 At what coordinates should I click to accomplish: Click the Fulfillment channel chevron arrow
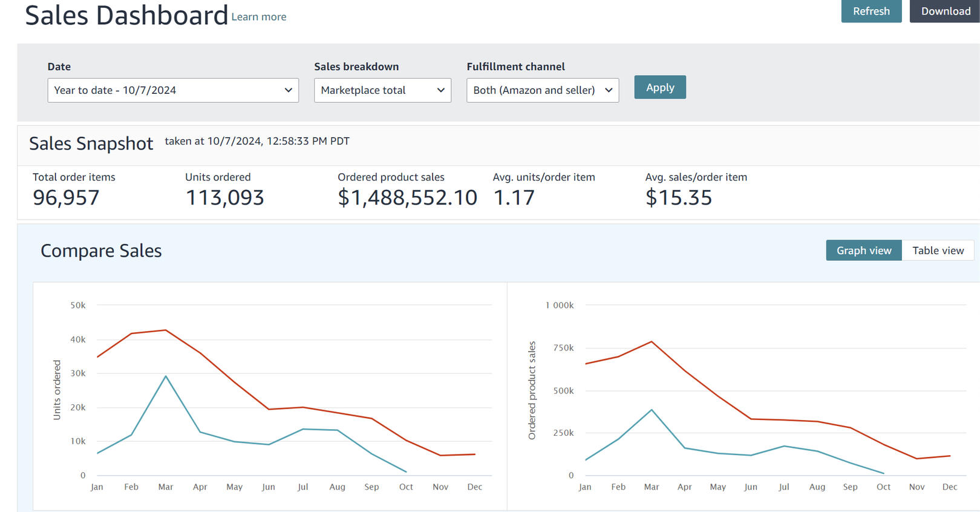pyautogui.click(x=609, y=90)
